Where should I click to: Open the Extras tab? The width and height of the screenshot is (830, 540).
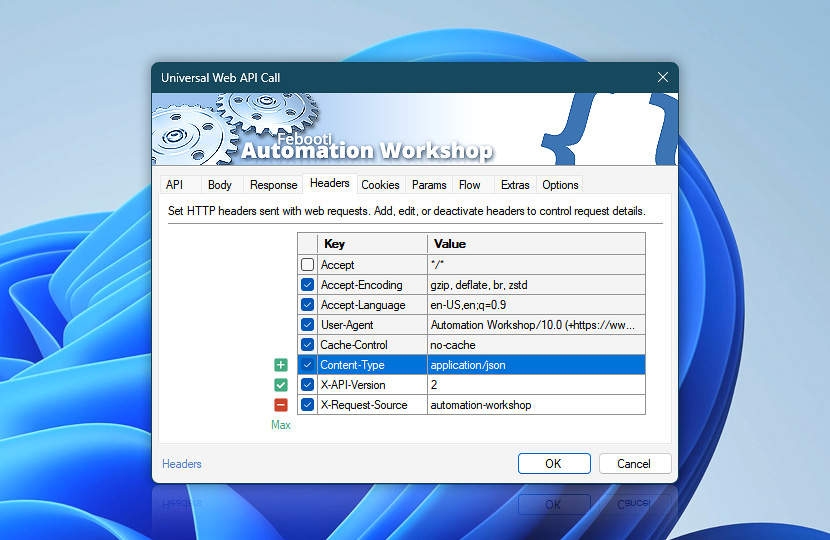(515, 185)
